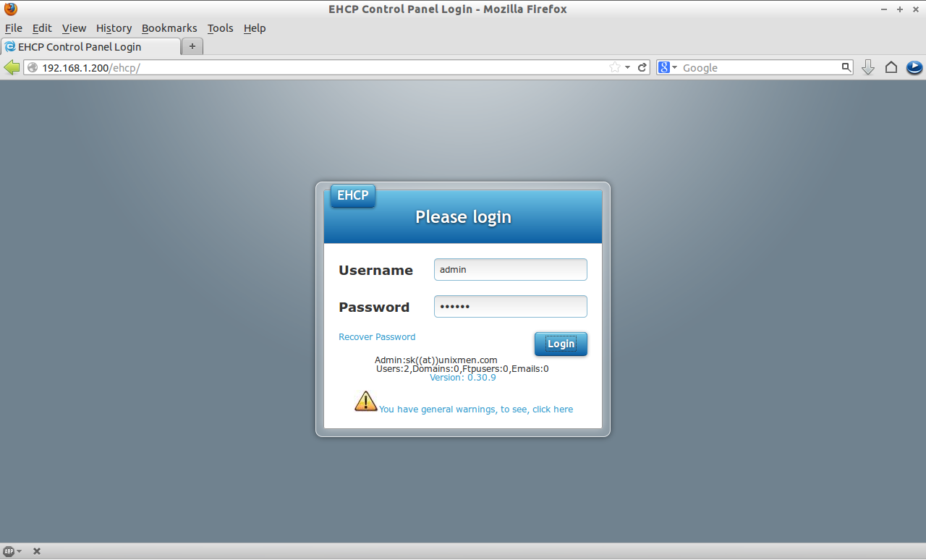Click the Version: 0.30.9 link
This screenshot has width=926, height=560.
463,378
